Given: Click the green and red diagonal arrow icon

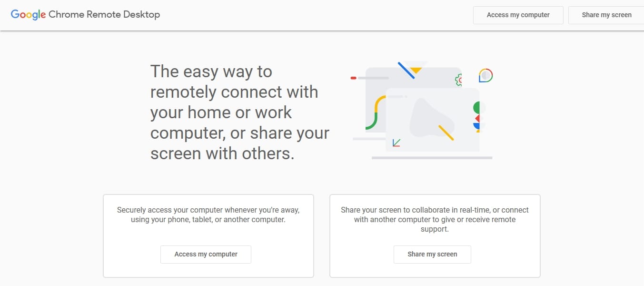Looking at the screenshot, I should 396,143.
